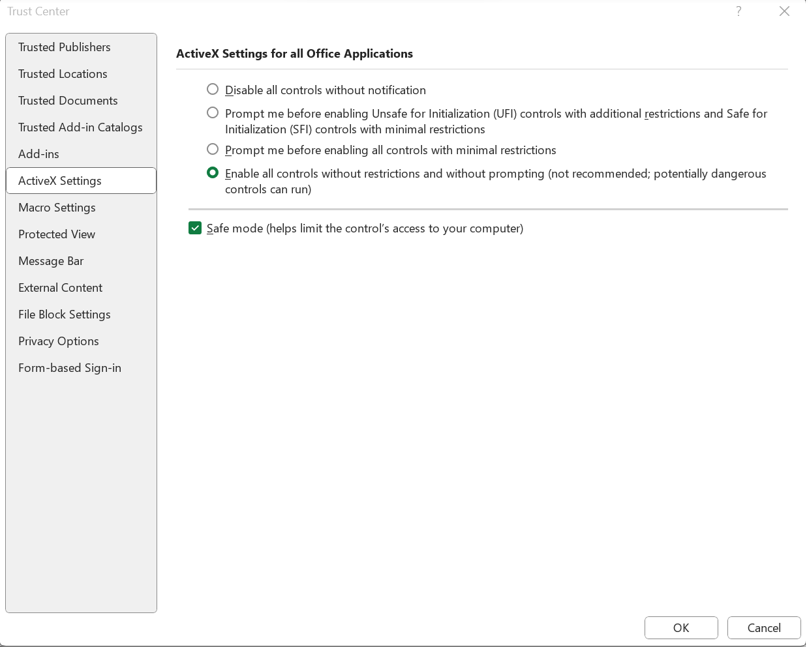Open the Trusted Add-in Catalogs page
Viewport: 808px width, 652px height.
[x=79, y=127]
